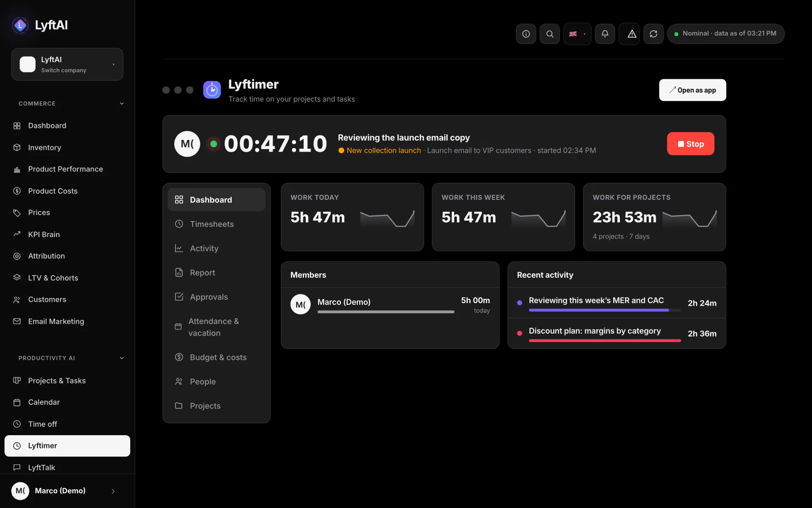Screen dimensions: 812x508
Task: Click the Nominal data status pill
Action: click(x=726, y=34)
